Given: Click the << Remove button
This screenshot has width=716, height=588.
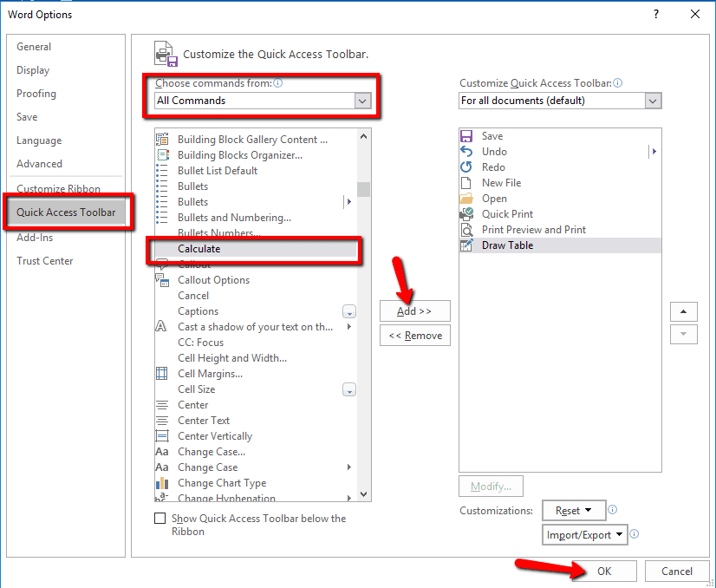Looking at the screenshot, I should click(414, 336).
